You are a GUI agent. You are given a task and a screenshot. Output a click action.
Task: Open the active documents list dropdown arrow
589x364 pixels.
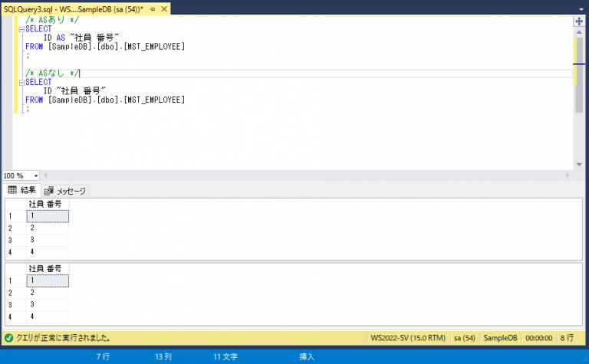point(578,8)
